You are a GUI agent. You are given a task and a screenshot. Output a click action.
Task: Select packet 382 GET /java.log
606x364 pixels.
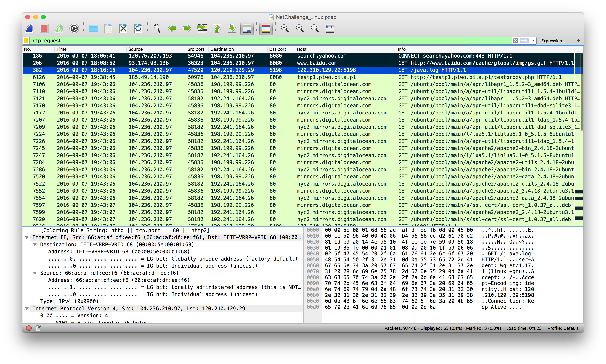click(x=298, y=70)
